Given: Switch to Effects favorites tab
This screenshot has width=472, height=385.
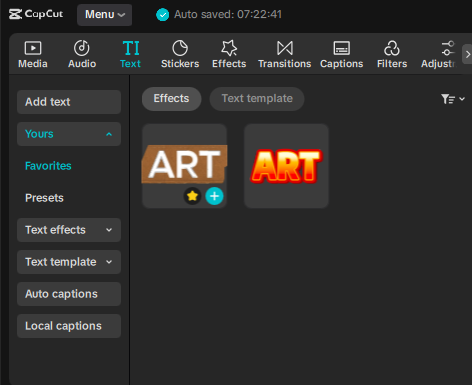Looking at the screenshot, I should (171, 99).
